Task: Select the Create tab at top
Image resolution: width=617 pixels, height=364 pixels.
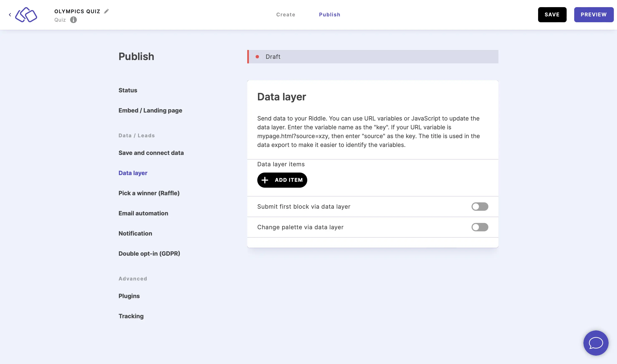Action: [286, 14]
